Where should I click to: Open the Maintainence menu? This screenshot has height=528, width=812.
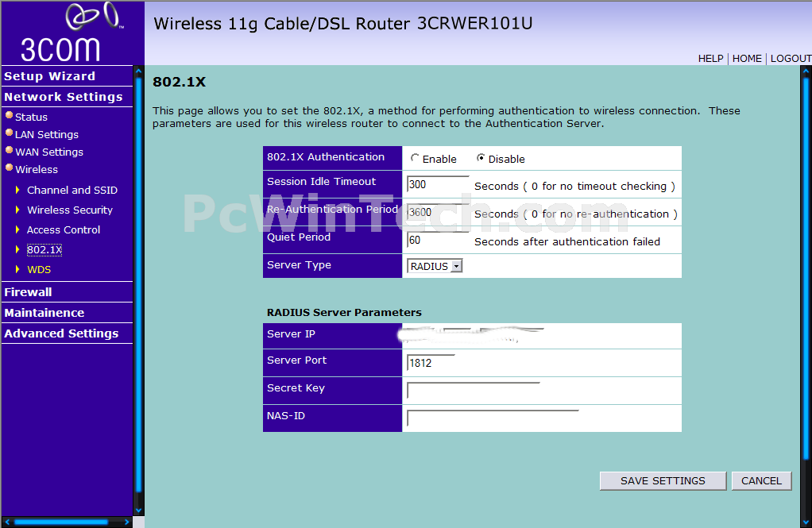[44, 313]
